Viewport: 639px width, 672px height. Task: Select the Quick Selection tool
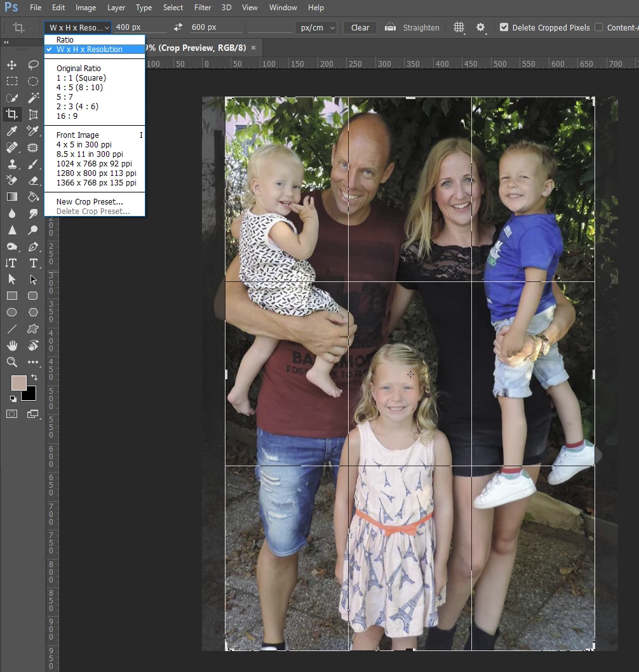(12, 98)
